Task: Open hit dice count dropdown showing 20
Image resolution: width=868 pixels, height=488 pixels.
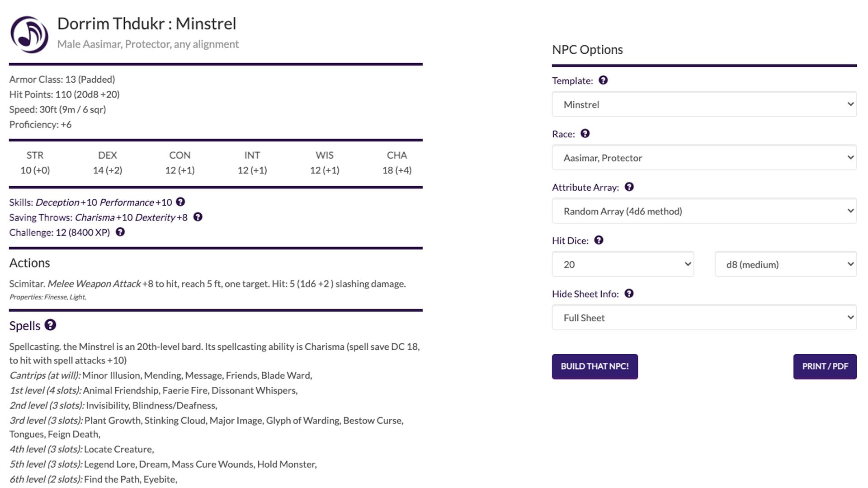Action: coord(623,264)
